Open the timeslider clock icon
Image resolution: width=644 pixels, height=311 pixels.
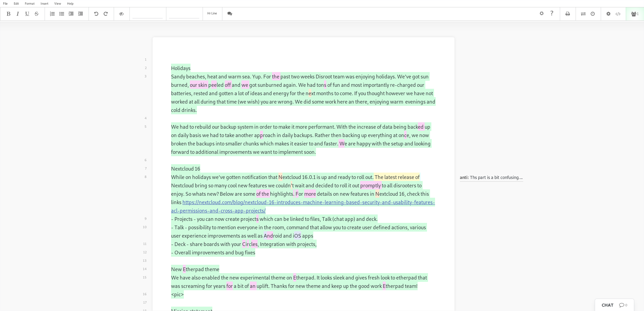point(593,14)
